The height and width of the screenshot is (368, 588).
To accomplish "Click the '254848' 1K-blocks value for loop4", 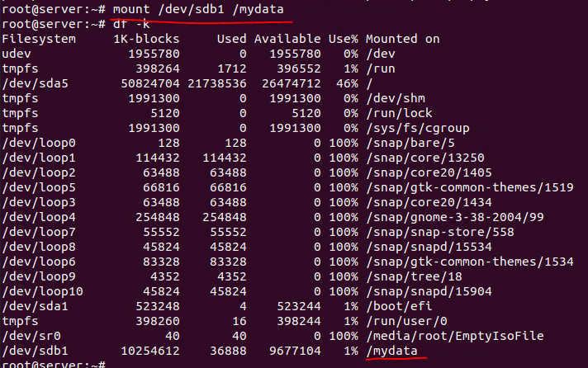I will [158, 217].
